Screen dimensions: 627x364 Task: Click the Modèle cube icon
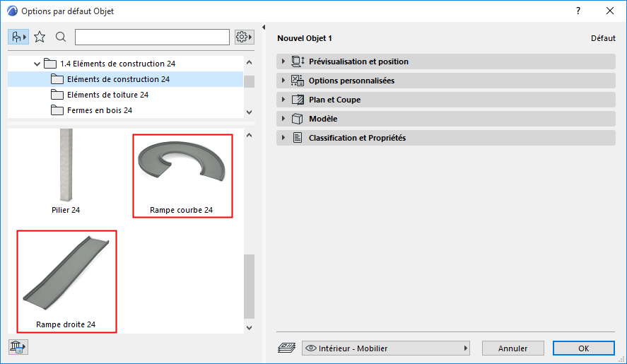tap(297, 119)
